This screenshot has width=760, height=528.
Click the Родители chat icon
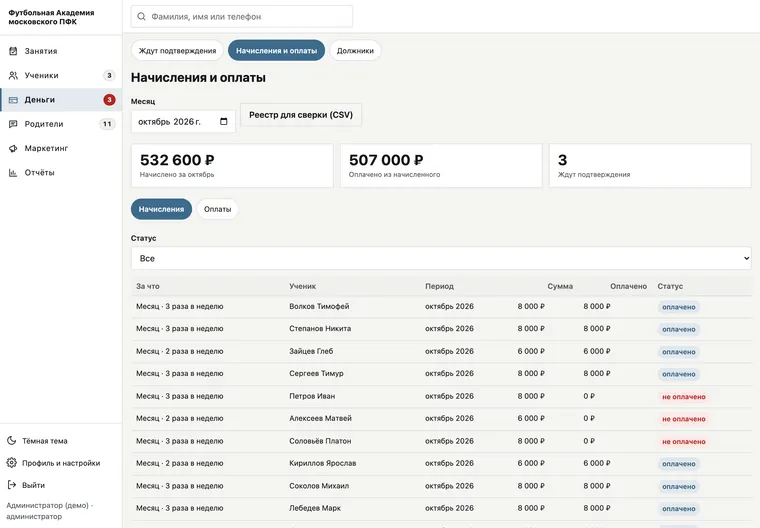[13, 124]
